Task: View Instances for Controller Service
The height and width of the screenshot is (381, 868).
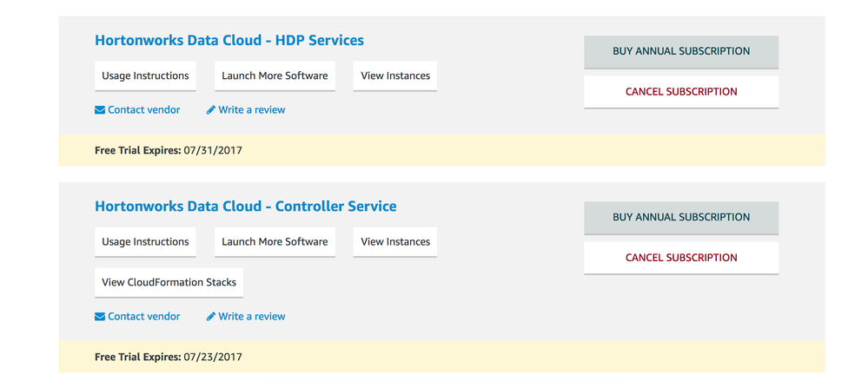Action: pyautogui.click(x=395, y=242)
